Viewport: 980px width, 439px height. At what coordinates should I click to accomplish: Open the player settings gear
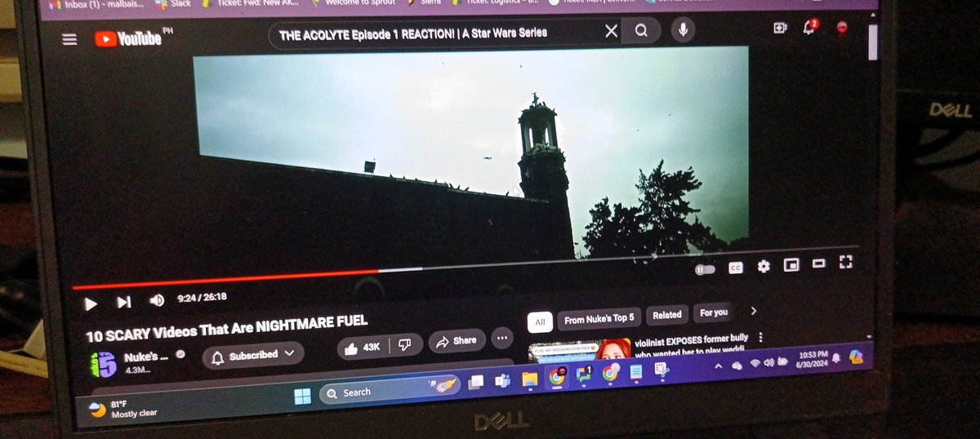point(764,265)
